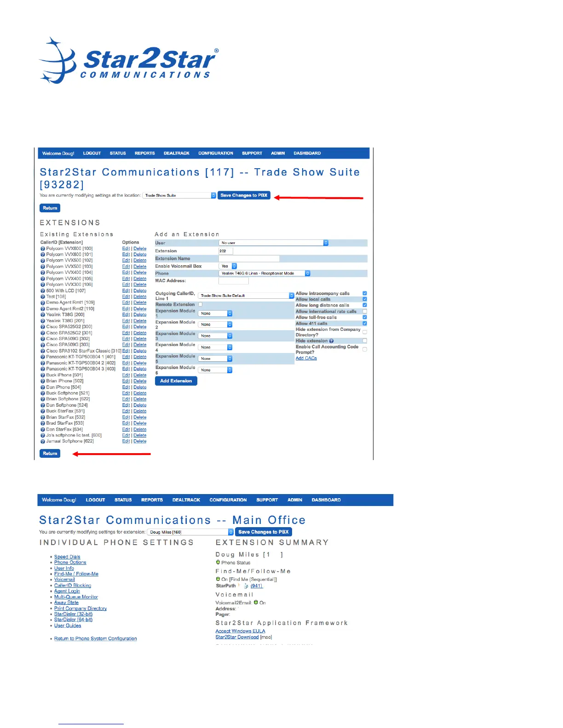Click Save Changes to PBX on Trade Show page

pyautogui.click(x=244, y=195)
